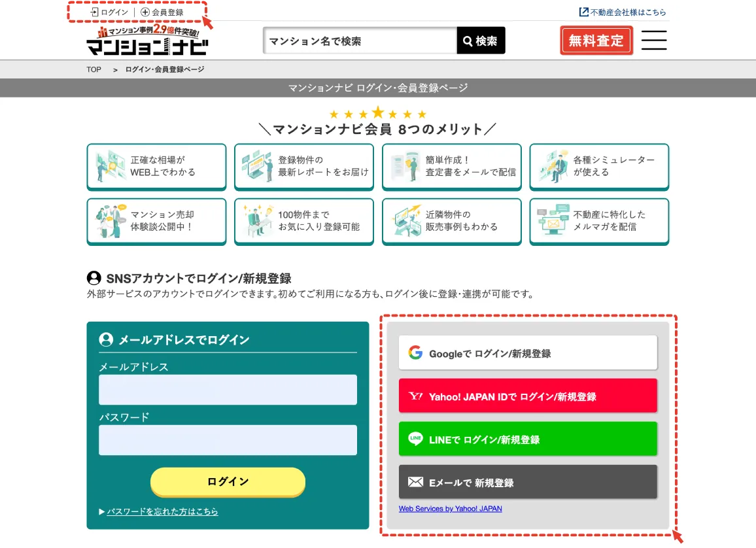Click Eメールで 新規登録 button
Viewport: 756px width, 548px height.
(528, 481)
